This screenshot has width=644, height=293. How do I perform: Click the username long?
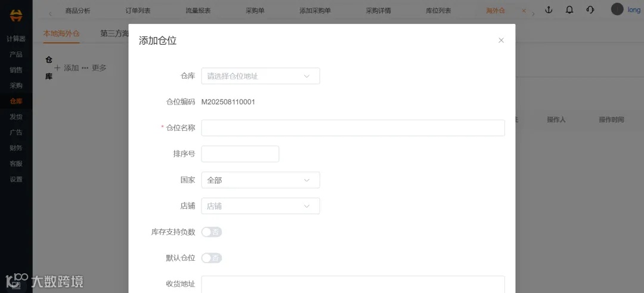[634, 10]
